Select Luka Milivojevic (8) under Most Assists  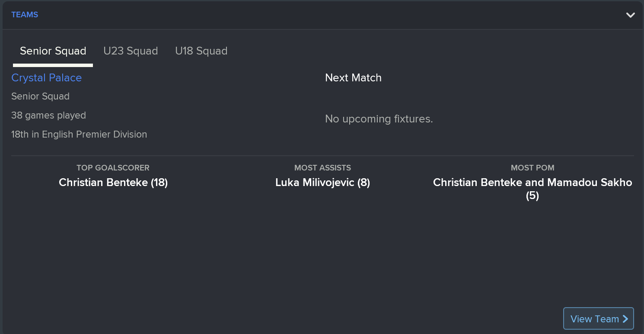click(x=322, y=183)
